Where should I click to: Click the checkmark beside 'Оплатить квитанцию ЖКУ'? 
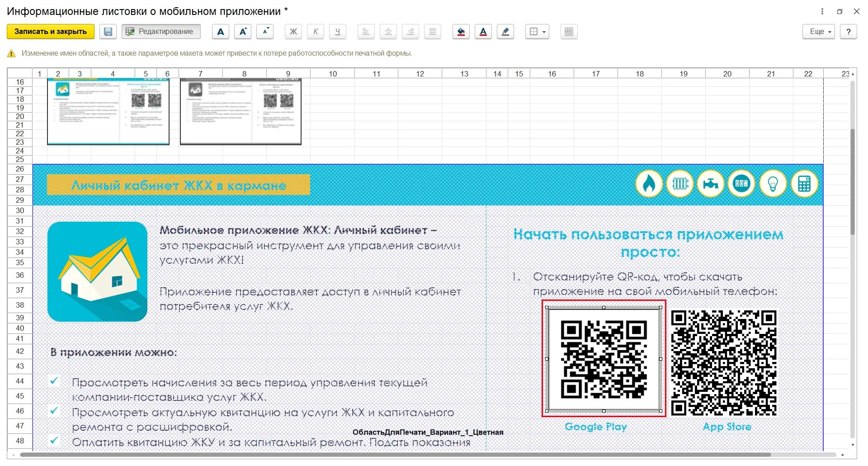54,440
